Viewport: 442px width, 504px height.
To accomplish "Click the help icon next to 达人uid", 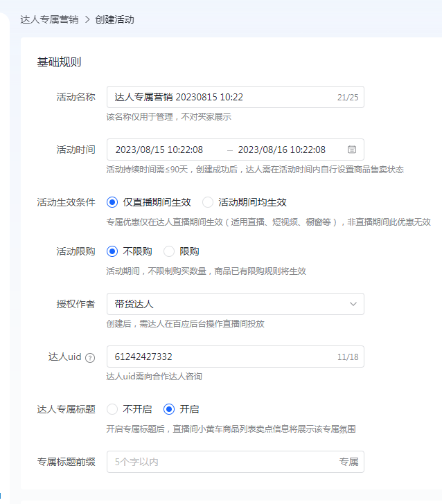I will (89, 357).
